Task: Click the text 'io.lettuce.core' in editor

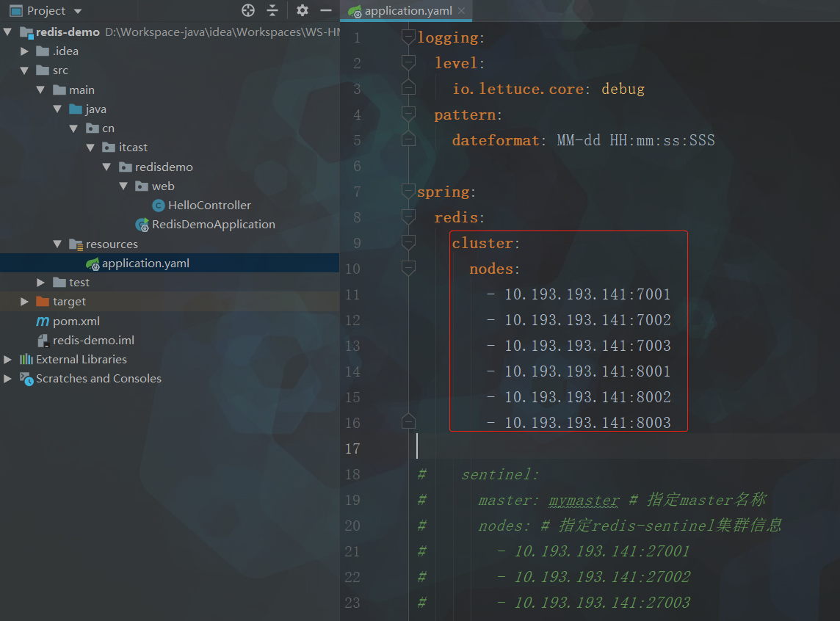Action: click(x=518, y=89)
